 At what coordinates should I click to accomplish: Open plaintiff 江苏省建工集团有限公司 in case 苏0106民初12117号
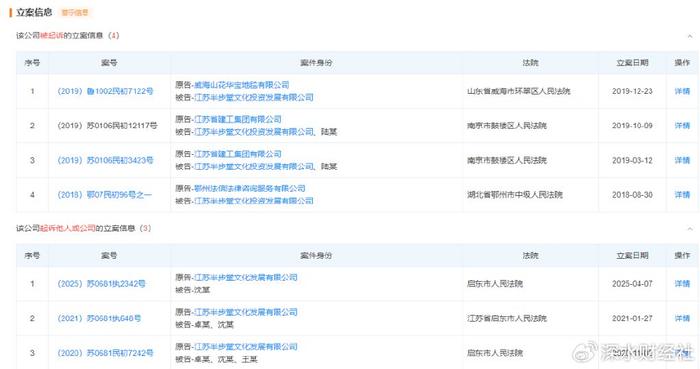(238, 119)
